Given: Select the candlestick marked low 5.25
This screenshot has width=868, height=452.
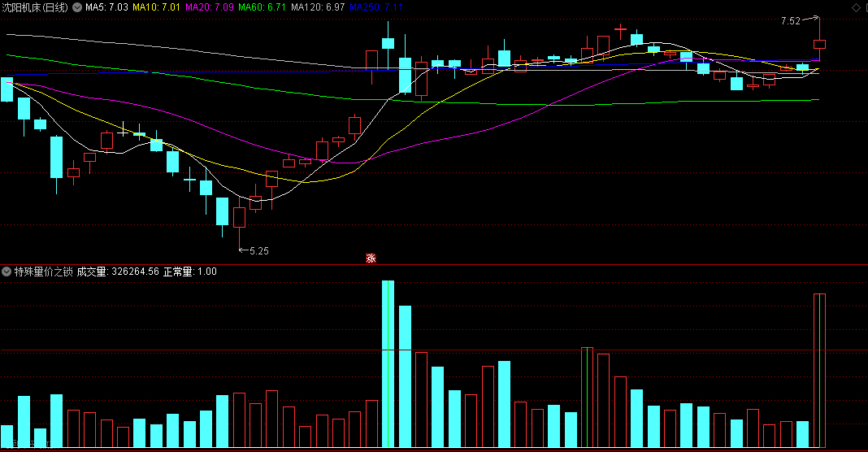Looking at the screenshot, I should click(x=239, y=218).
